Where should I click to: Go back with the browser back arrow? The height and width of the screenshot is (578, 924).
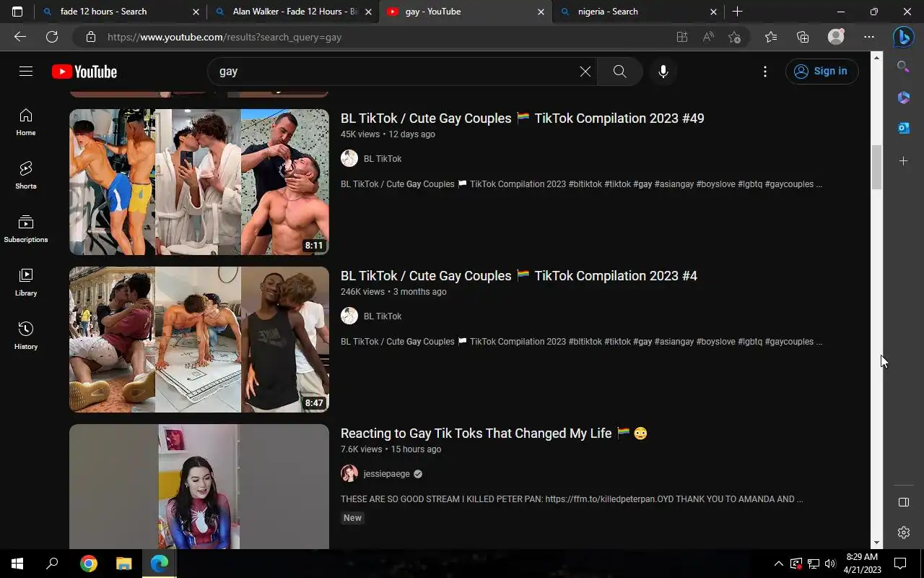20,37
